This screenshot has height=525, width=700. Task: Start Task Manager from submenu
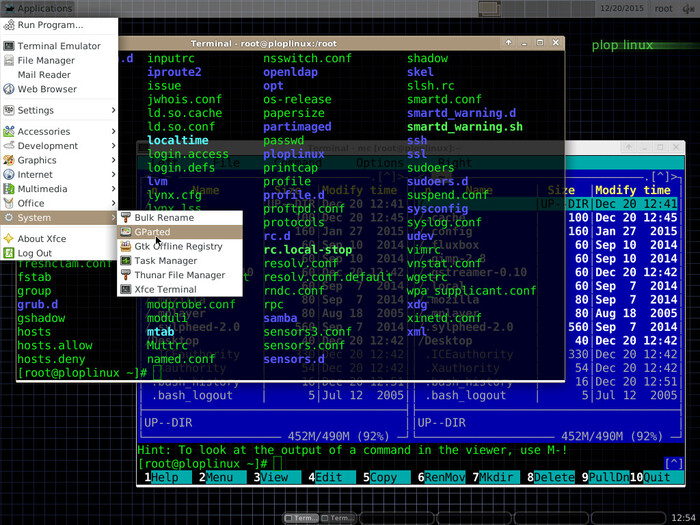pyautogui.click(x=165, y=260)
